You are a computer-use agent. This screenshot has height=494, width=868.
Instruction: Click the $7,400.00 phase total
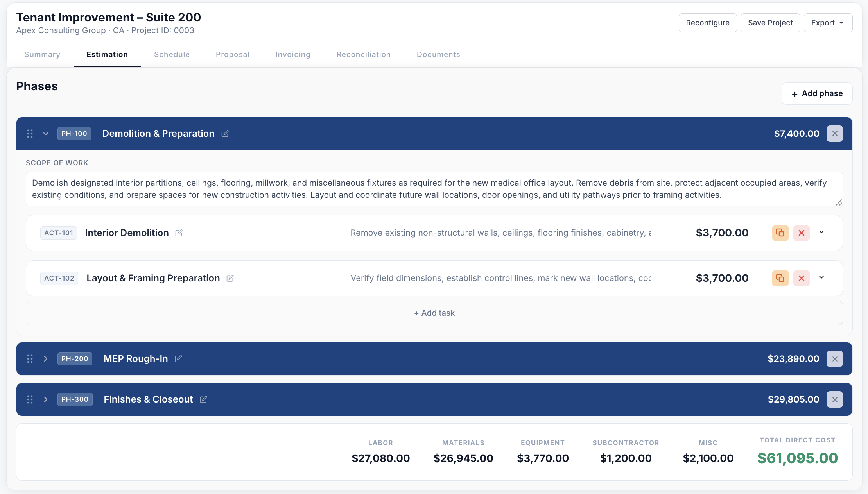(796, 134)
